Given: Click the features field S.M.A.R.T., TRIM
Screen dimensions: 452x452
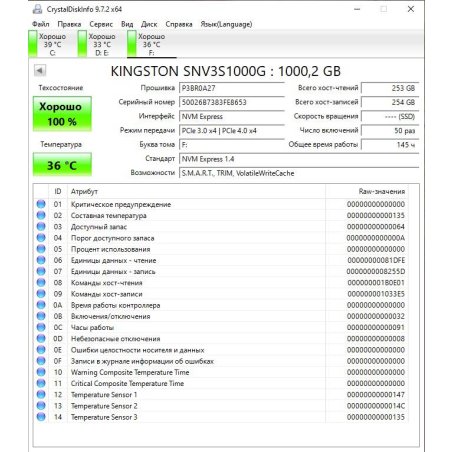Looking at the screenshot, I should pyautogui.click(x=299, y=173).
